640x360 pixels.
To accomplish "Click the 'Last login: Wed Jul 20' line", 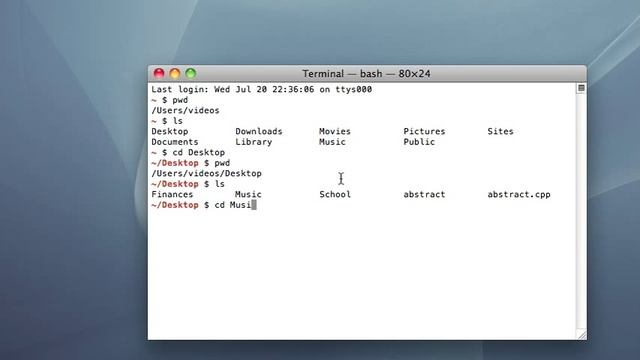I will pos(261,89).
